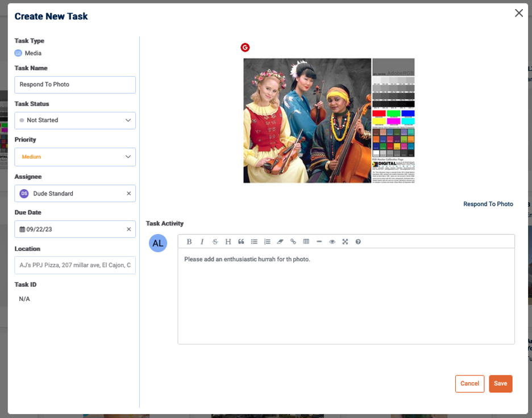This screenshot has width=532, height=418.
Task: Click the Save button
Action: coord(500,383)
